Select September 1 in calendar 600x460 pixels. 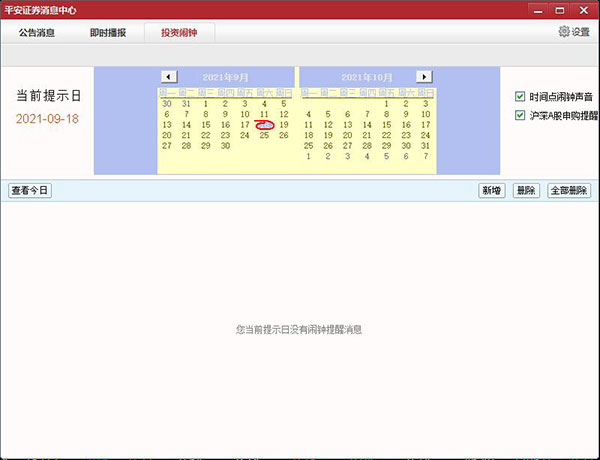coord(206,104)
